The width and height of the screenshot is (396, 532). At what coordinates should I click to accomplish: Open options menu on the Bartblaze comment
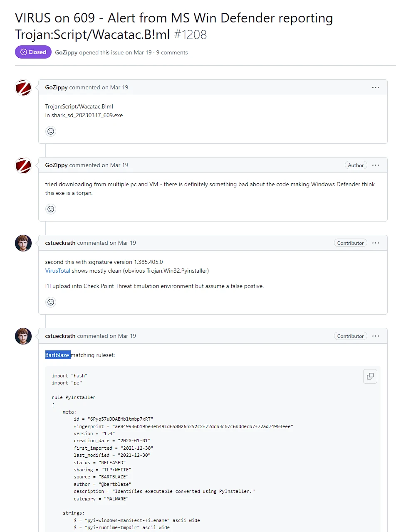pyautogui.click(x=376, y=336)
